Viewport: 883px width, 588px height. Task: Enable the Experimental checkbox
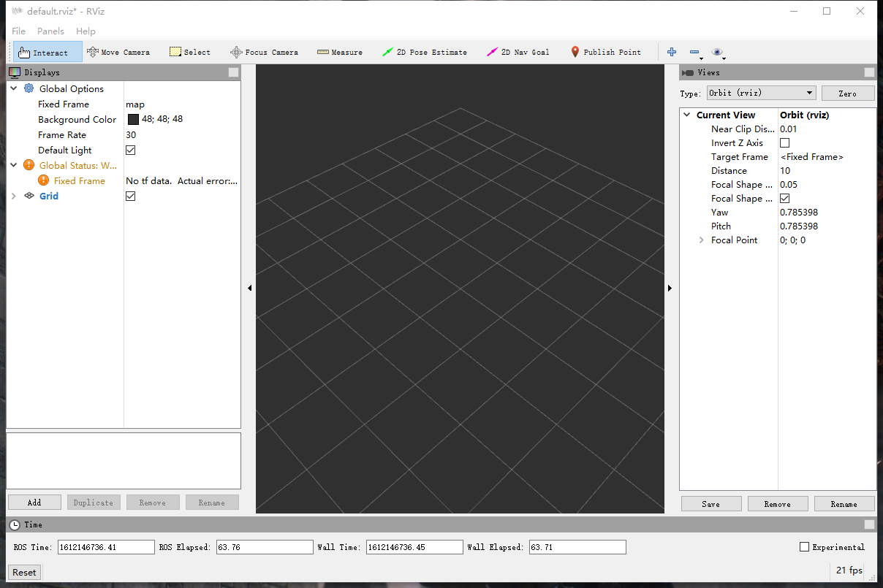pos(805,546)
